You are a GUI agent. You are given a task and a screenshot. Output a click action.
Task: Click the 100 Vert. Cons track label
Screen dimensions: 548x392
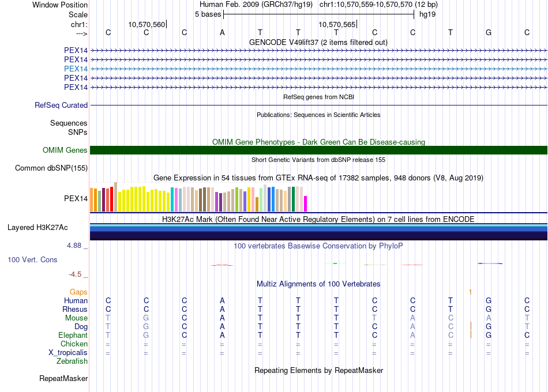[x=32, y=259]
